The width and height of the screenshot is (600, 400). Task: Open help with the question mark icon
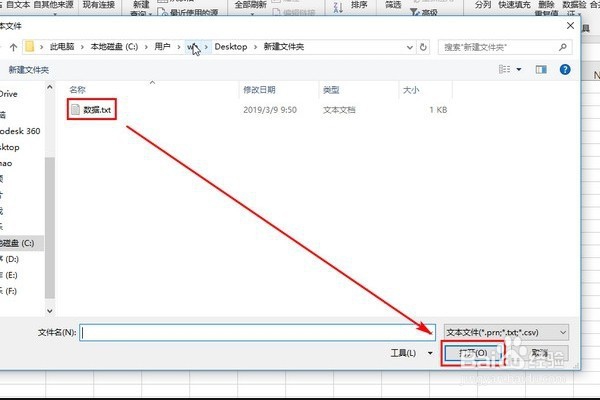tap(565, 69)
